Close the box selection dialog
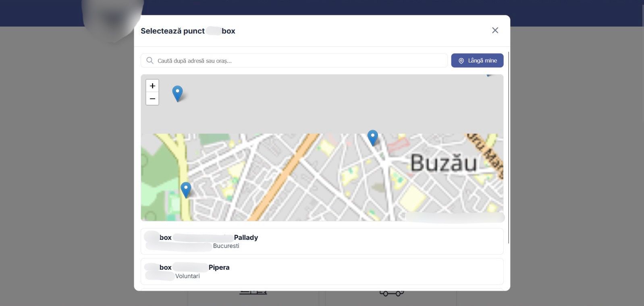The width and height of the screenshot is (644, 306). (495, 31)
